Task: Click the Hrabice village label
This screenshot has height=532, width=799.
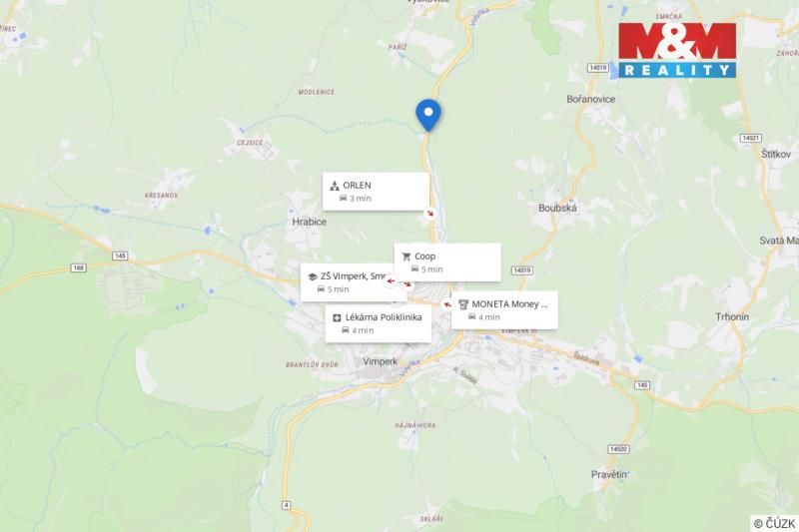Action: coord(310,222)
